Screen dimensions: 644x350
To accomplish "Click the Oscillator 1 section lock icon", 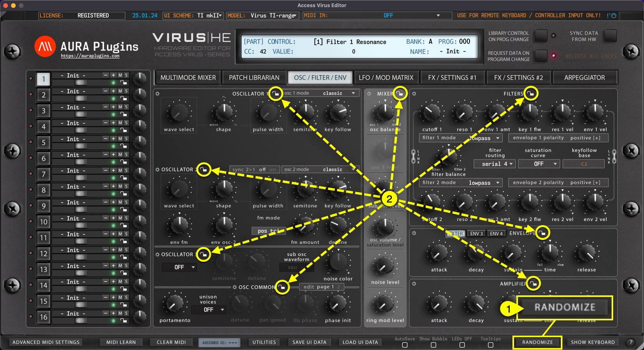I will tap(276, 94).
